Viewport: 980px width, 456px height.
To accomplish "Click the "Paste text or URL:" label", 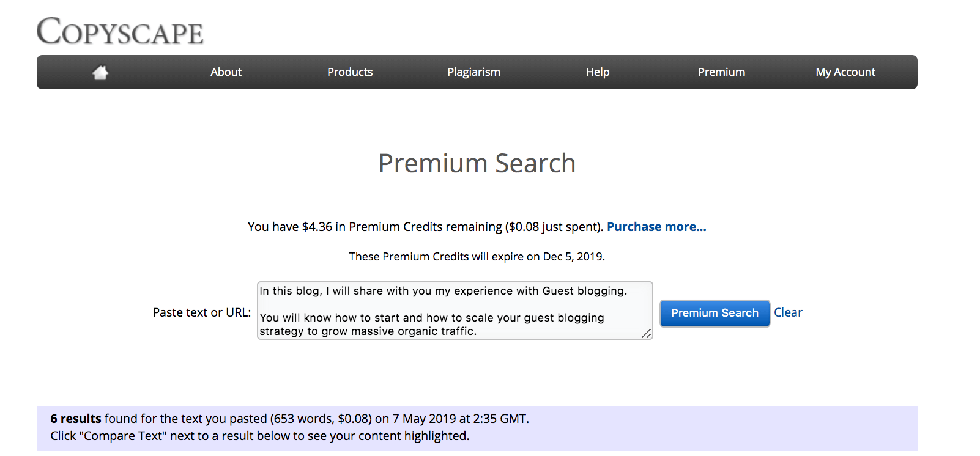I will tap(202, 312).
